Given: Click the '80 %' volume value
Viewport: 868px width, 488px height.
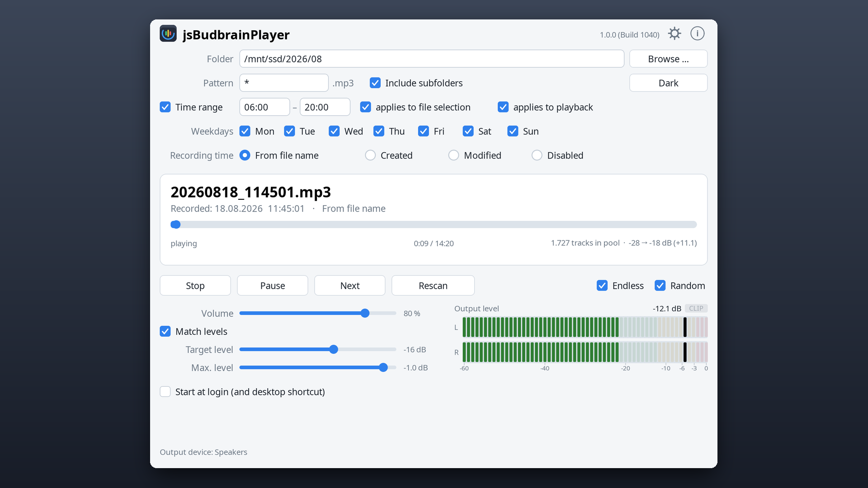Looking at the screenshot, I should 412,314.
